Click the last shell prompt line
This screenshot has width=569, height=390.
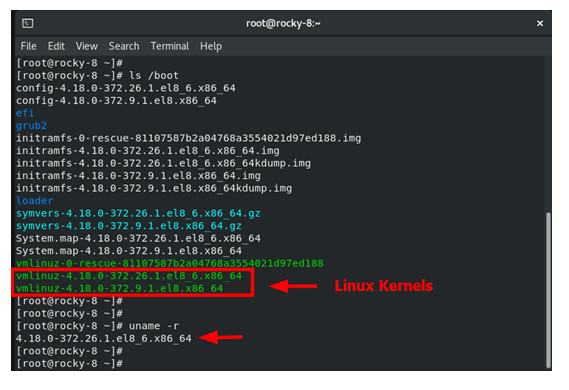[70, 364]
